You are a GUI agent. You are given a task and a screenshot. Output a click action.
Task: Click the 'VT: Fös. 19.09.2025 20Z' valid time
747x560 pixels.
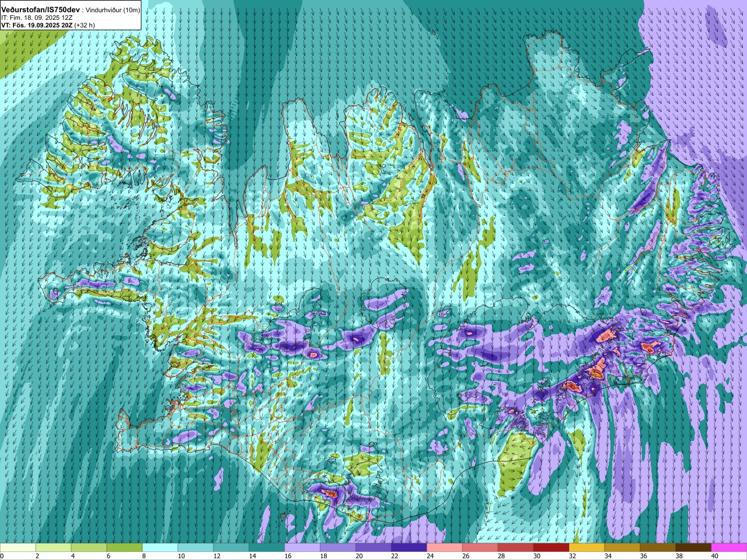click(x=36, y=25)
